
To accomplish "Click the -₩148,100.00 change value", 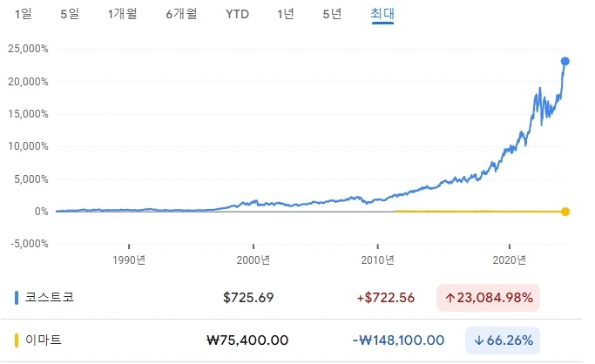I will point(398,340).
